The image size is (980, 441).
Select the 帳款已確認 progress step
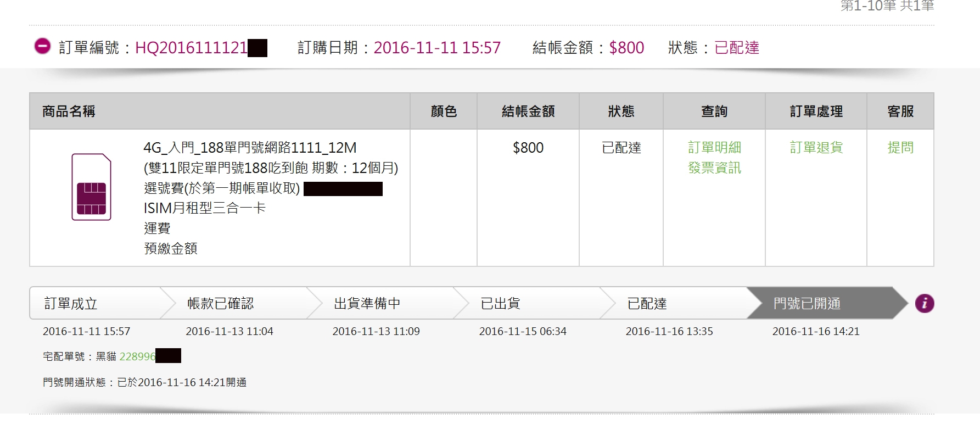[x=221, y=303]
